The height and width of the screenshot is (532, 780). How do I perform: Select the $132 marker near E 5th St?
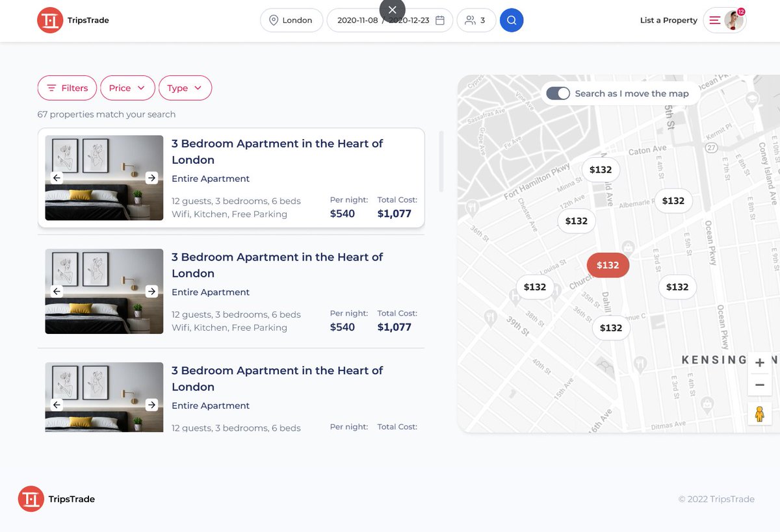[x=677, y=287]
